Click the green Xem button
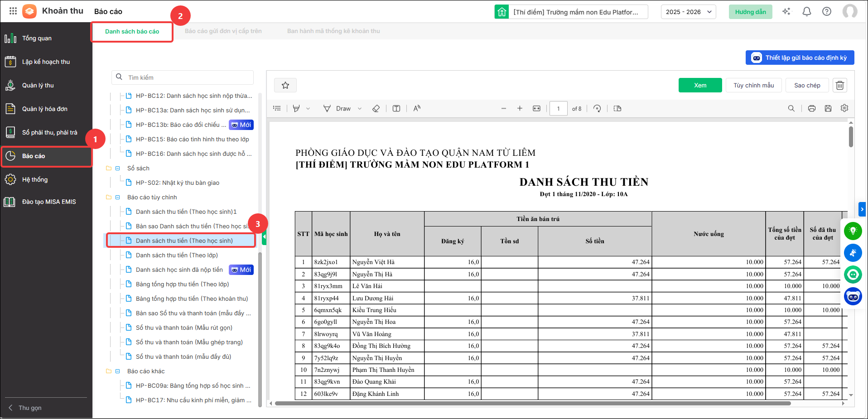This screenshot has height=419, width=868. click(x=700, y=85)
